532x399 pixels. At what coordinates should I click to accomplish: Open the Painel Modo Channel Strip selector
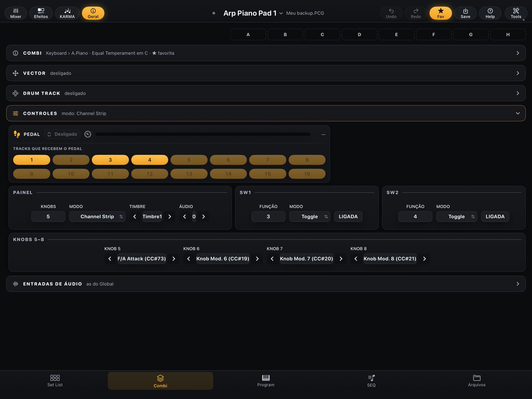(x=97, y=217)
